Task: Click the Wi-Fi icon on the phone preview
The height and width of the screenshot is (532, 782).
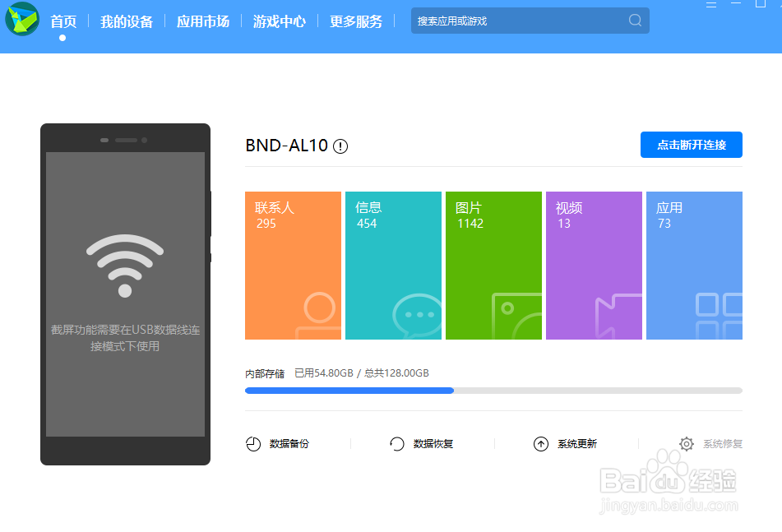Action: (x=125, y=266)
